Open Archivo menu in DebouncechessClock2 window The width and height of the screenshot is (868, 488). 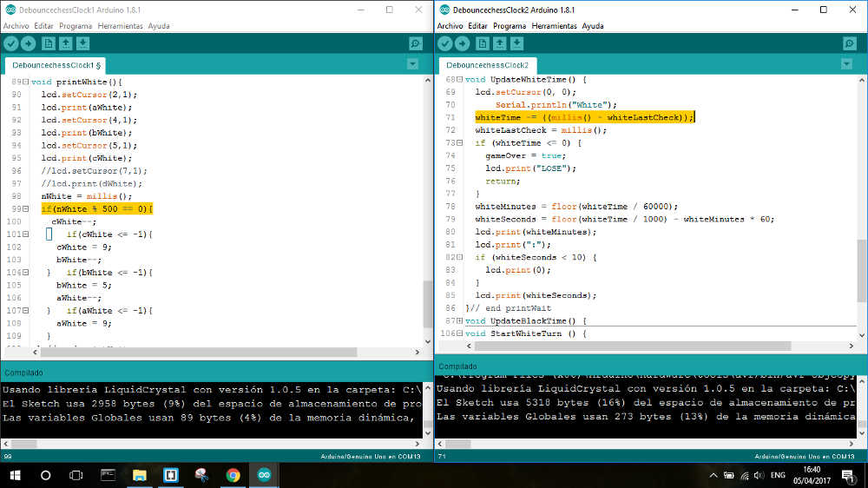pyautogui.click(x=450, y=26)
